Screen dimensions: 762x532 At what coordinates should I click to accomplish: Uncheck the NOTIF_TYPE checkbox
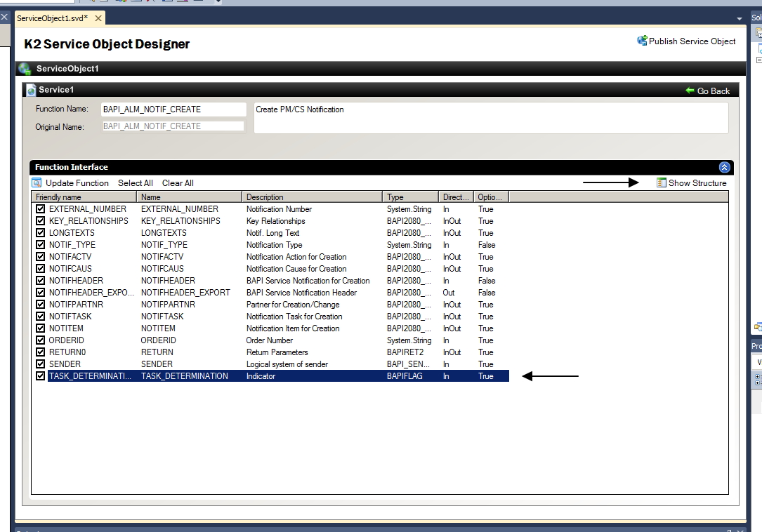40,244
